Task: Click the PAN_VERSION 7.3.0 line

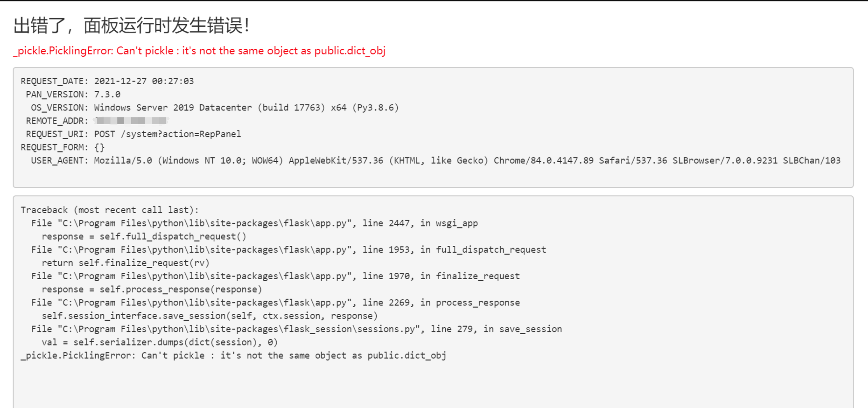Action: click(73, 94)
